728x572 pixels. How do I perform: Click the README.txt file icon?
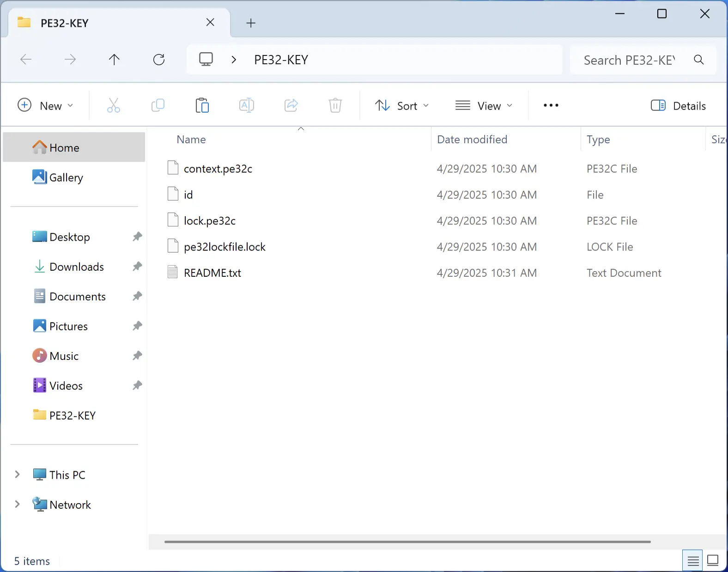173,272
